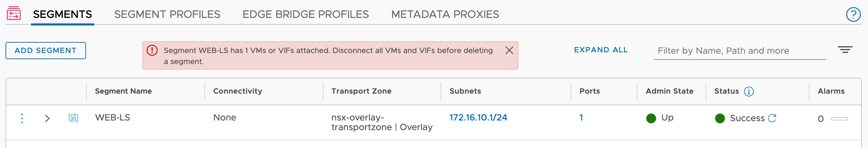This screenshot has height=148, width=868.
Task: Click EXPAND ALL to expand all rows
Action: [x=601, y=50]
